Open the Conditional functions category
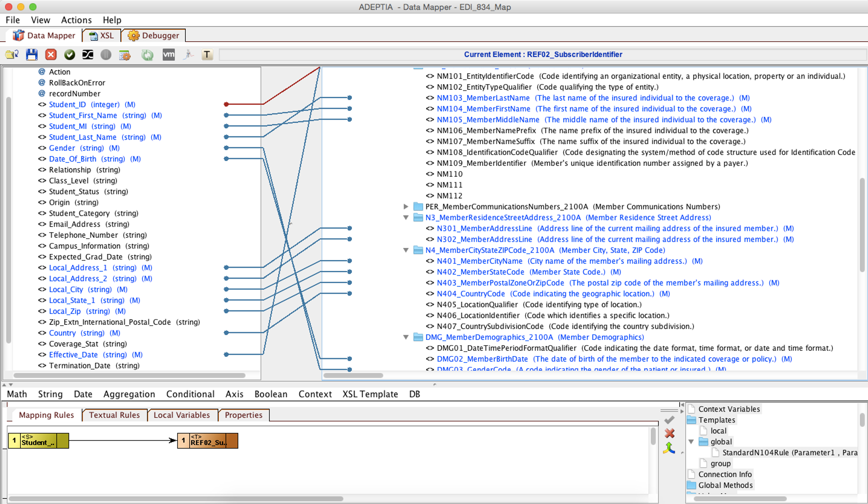 click(190, 394)
